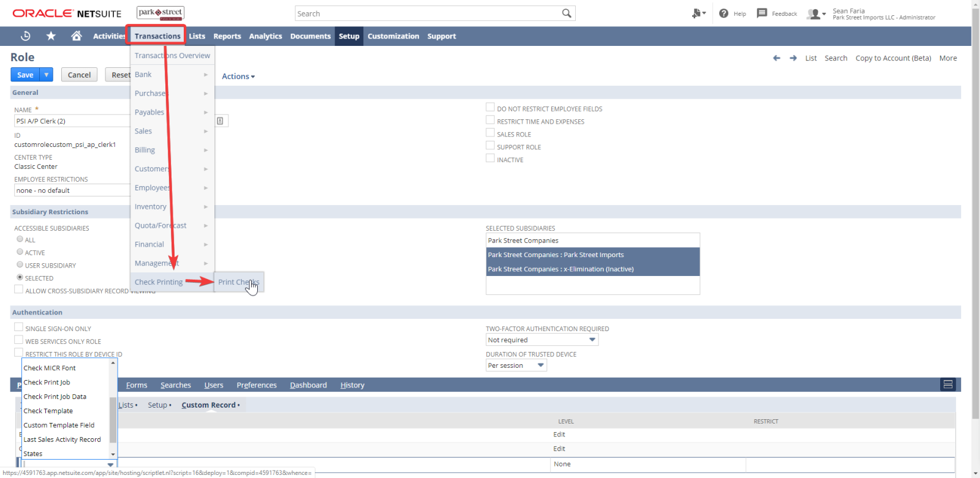Mark the role as Inactive

(x=490, y=159)
